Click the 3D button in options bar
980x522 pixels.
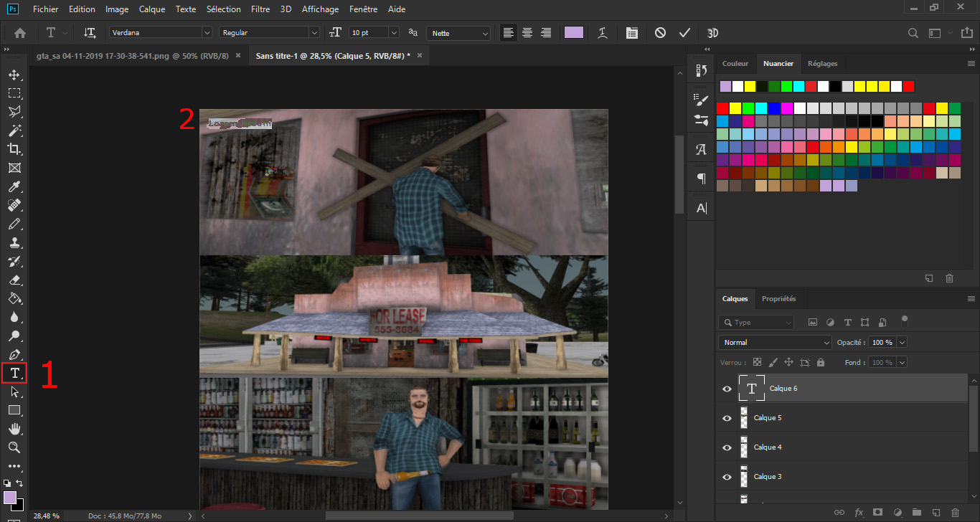[712, 33]
